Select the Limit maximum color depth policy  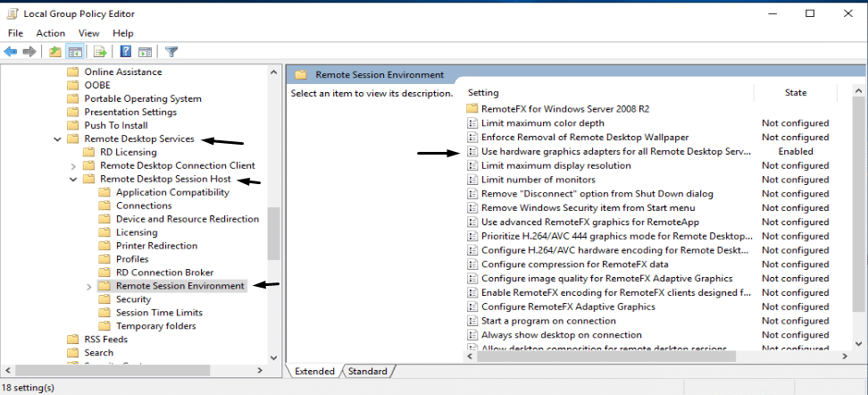(x=542, y=123)
